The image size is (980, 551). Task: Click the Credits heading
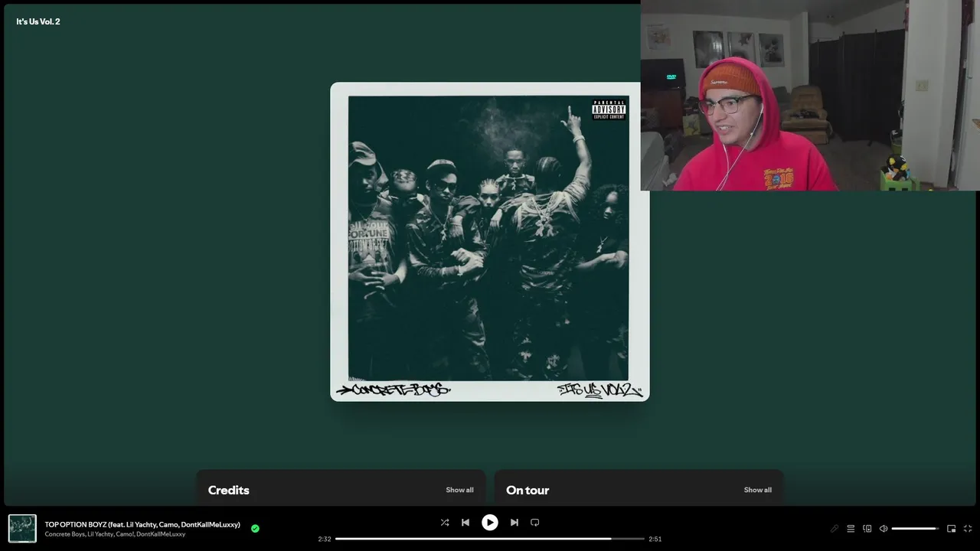pos(229,490)
